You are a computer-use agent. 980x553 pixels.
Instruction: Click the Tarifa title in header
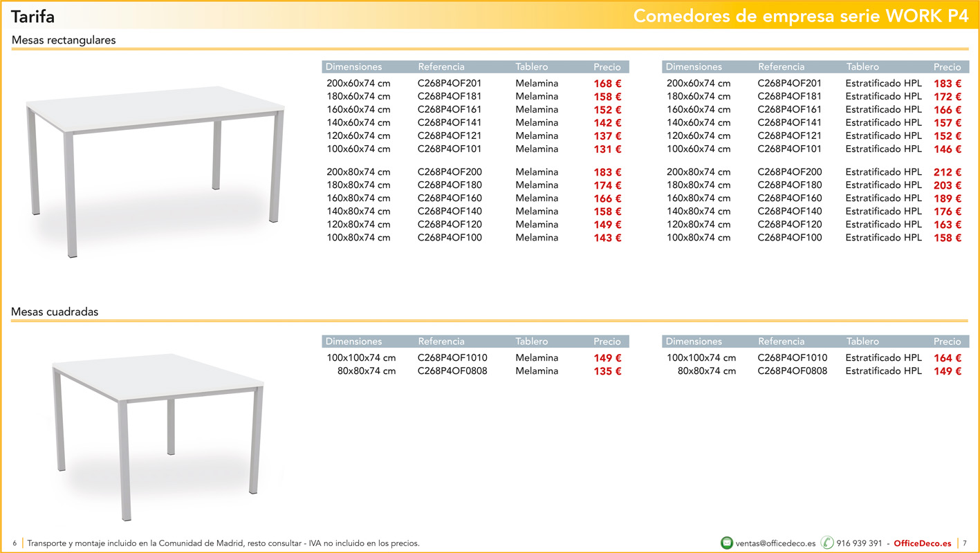[x=33, y=17]
